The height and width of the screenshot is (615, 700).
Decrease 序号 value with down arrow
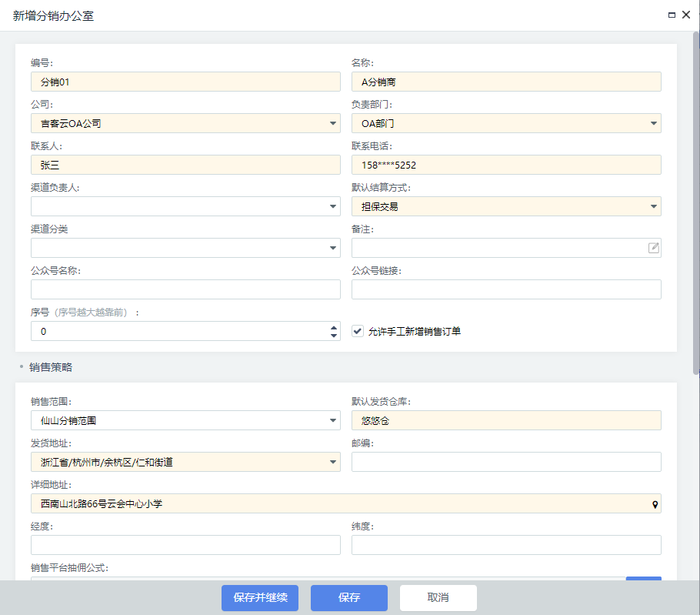click(333, 336)
